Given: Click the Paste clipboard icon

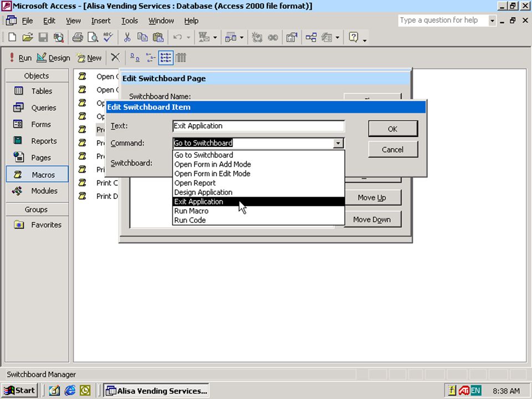Looking at the screenshot, I should click(x=158, y=37).
